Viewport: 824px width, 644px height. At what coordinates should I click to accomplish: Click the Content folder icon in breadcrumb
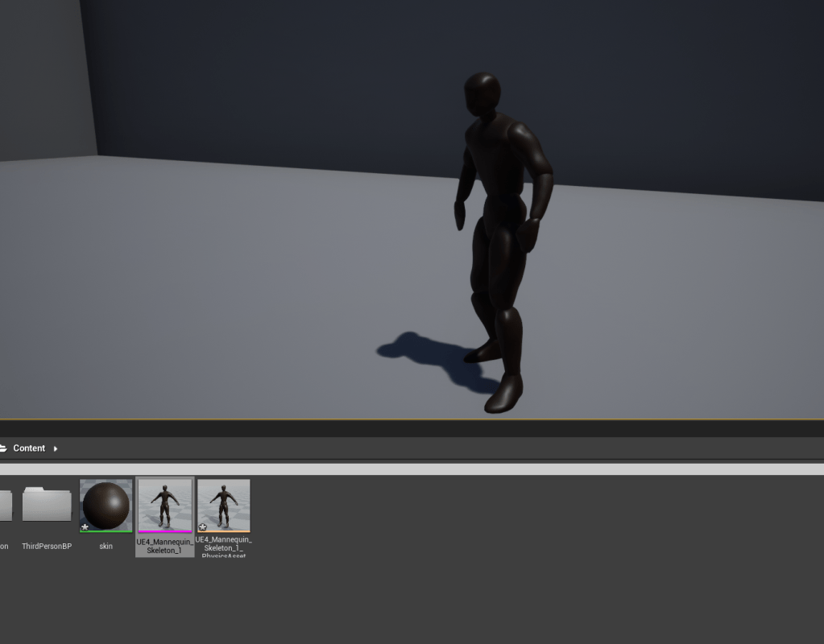coord(3,448)
